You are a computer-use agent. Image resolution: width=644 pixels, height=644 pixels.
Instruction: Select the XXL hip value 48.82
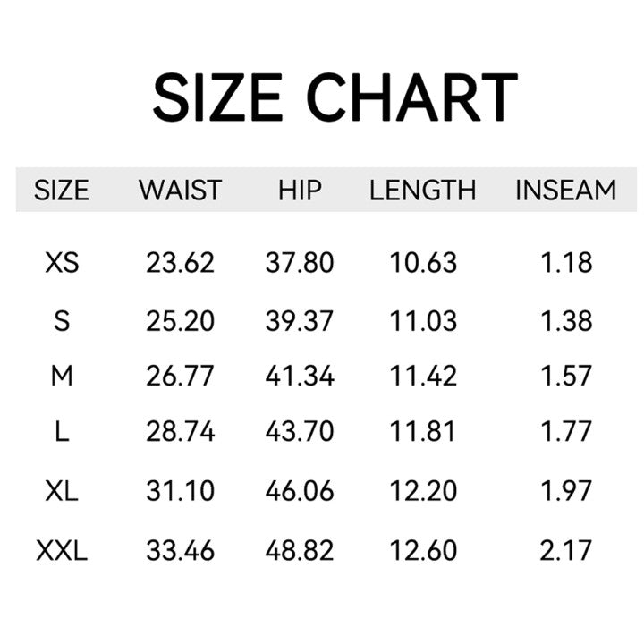(x=300, y=550)
